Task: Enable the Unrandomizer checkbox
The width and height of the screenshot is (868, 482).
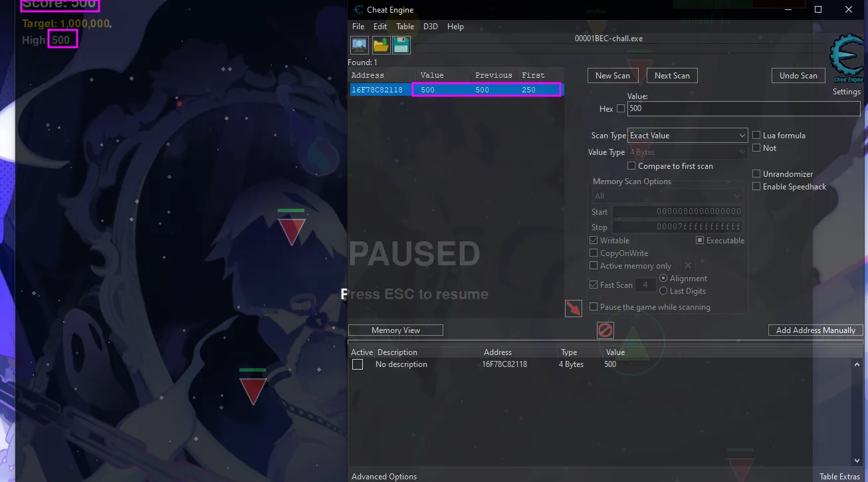Action: [x=756, y=174]
